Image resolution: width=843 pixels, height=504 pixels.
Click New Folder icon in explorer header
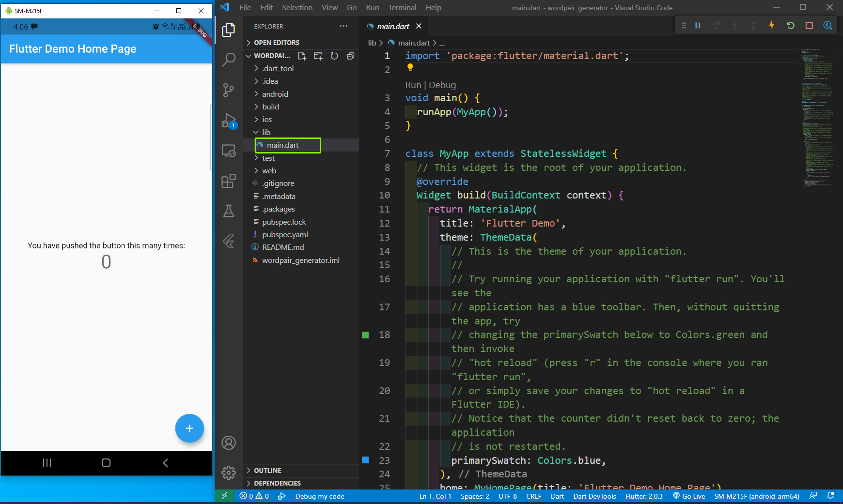coord(318,56)
